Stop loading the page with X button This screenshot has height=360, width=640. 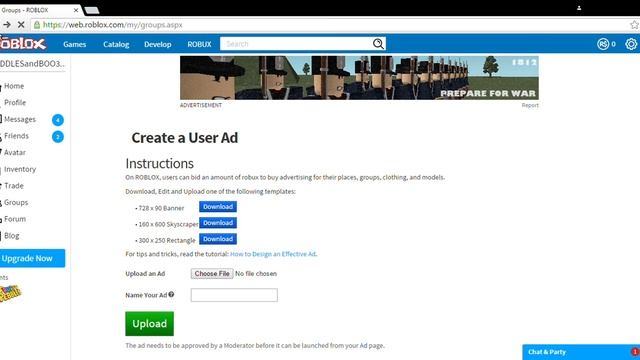(21, 25)
